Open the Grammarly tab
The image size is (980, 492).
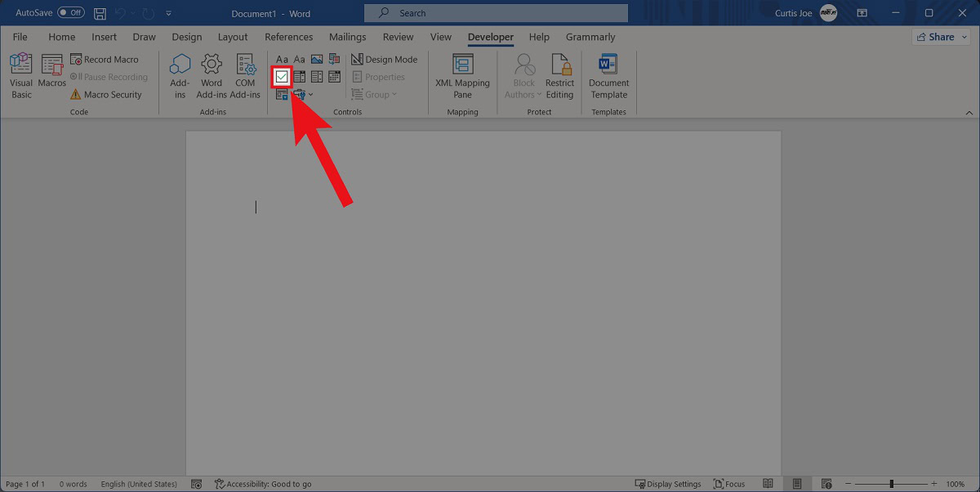(x=590, y=37)
